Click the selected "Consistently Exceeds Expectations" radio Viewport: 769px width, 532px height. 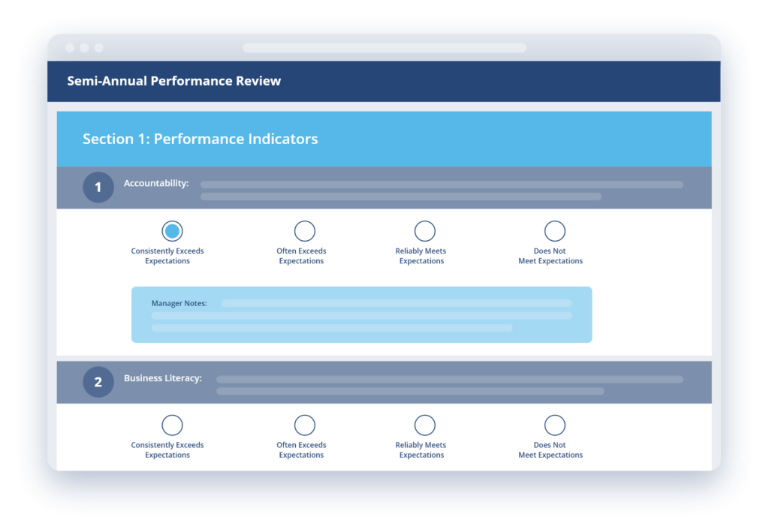171,230
